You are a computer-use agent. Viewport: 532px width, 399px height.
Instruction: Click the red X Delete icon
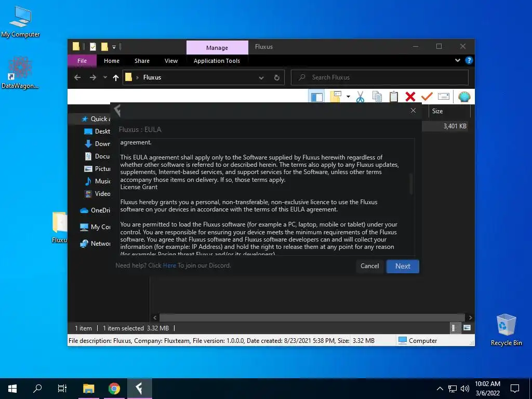[410, 97]
